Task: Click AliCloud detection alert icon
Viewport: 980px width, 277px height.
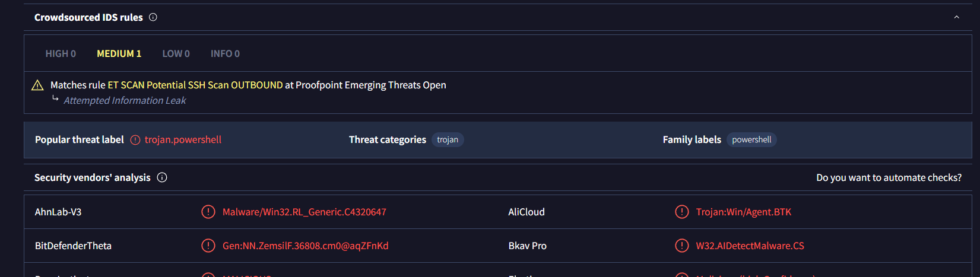Action: tap(682, 212)
